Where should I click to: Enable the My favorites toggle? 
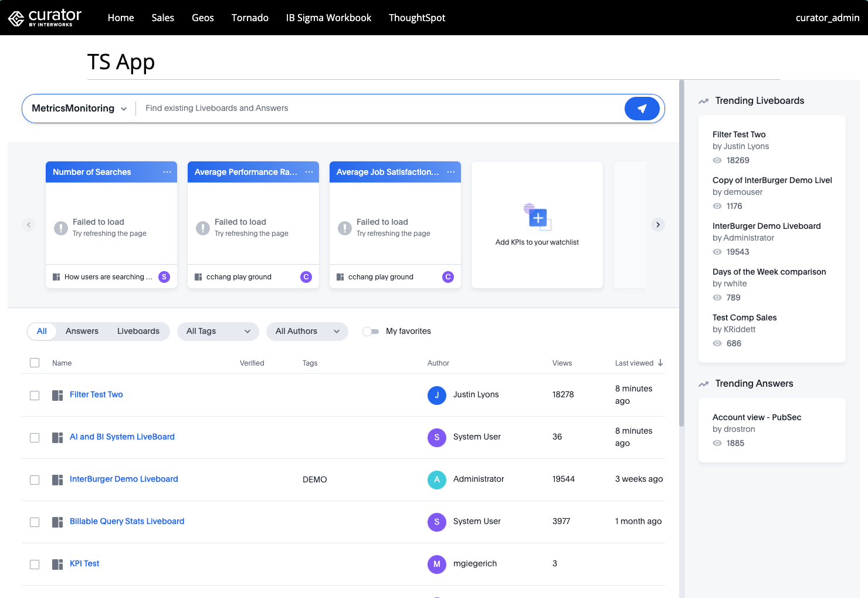tap(371, 332)
